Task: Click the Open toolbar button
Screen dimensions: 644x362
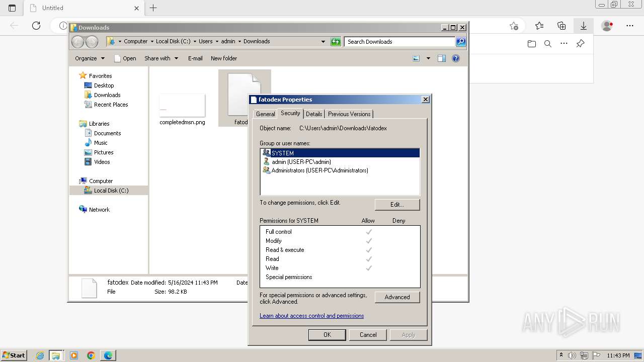Action: point(125,58)
